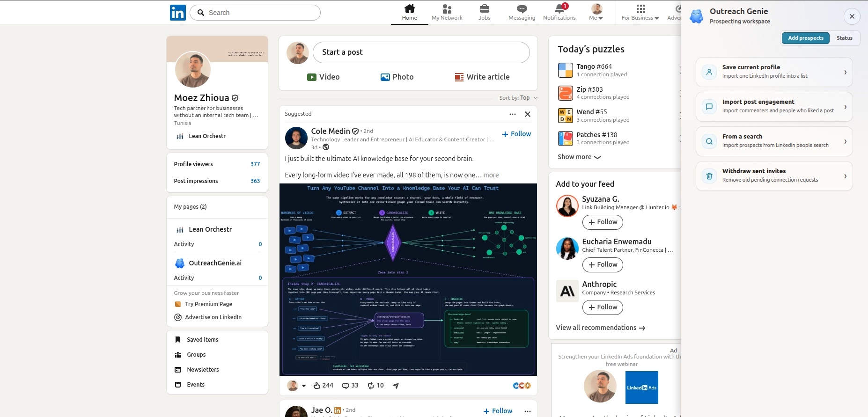Open Cole Medin's profile picture
The image size is (868, 417).
[296, 138]
